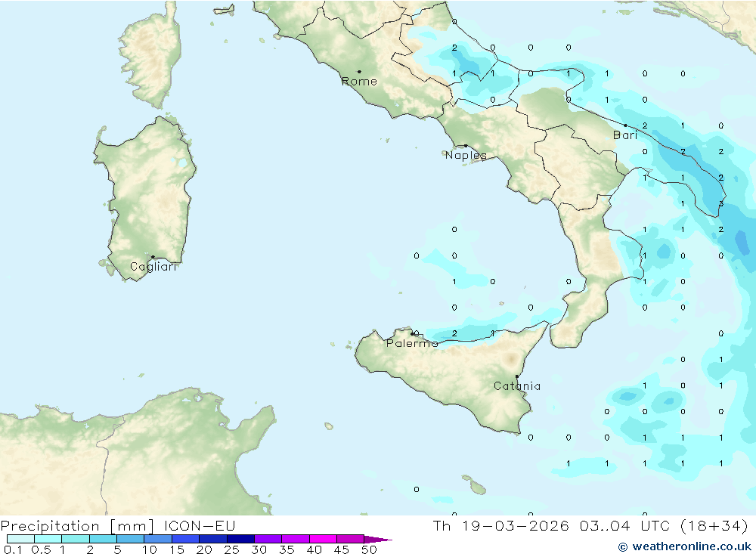This screenshot has height=554, width=756.
Task: Open the weatheronline.co.uk copyright link
Action: [685, 546]
